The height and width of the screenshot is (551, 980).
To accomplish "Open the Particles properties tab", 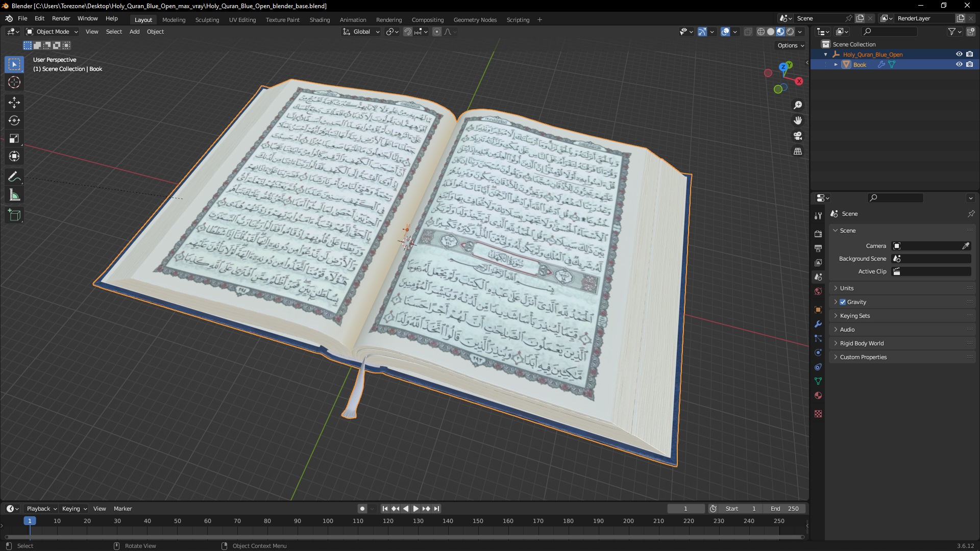I will [x=818, y=338].
